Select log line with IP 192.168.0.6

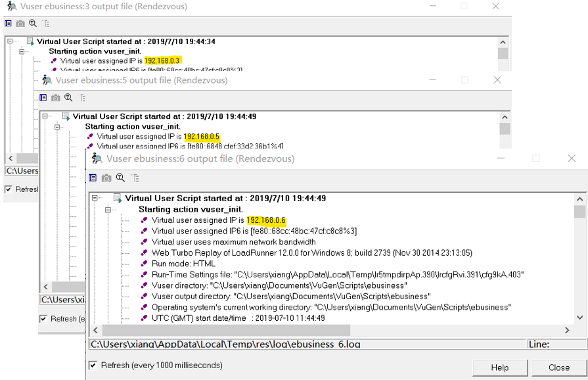pos(218,220)
